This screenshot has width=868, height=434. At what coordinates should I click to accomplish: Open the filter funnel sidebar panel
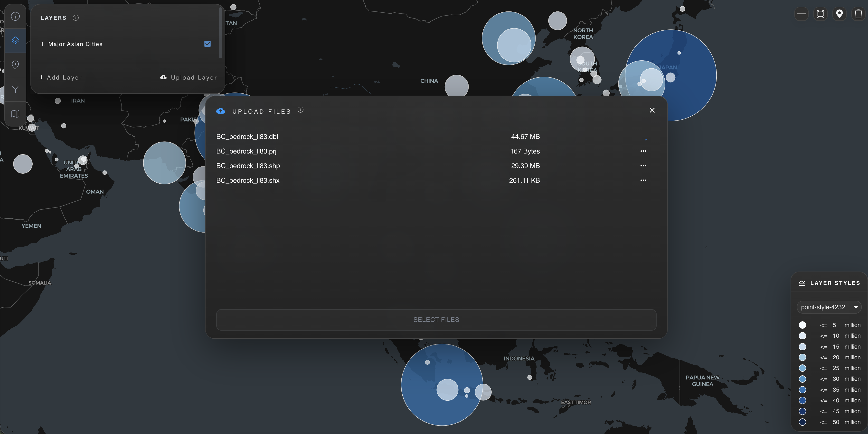click(x=15, y=89)
